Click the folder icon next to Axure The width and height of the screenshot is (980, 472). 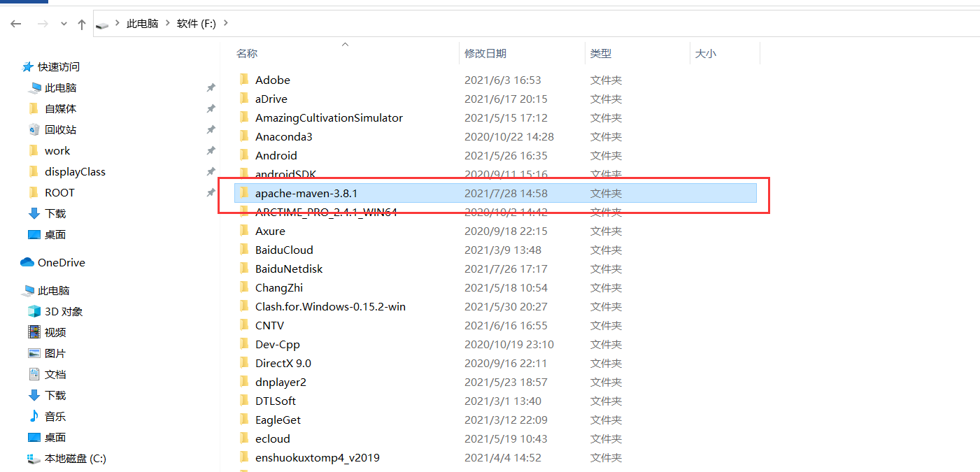(x=243, y=231)
